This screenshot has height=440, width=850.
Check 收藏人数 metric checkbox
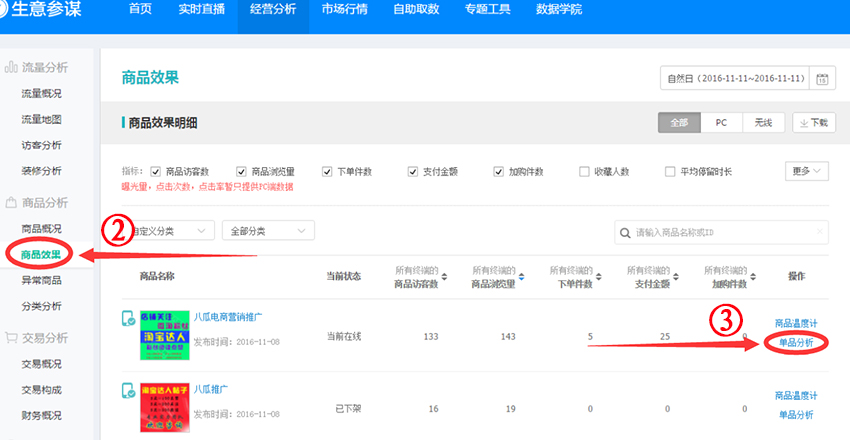[584, 172]
